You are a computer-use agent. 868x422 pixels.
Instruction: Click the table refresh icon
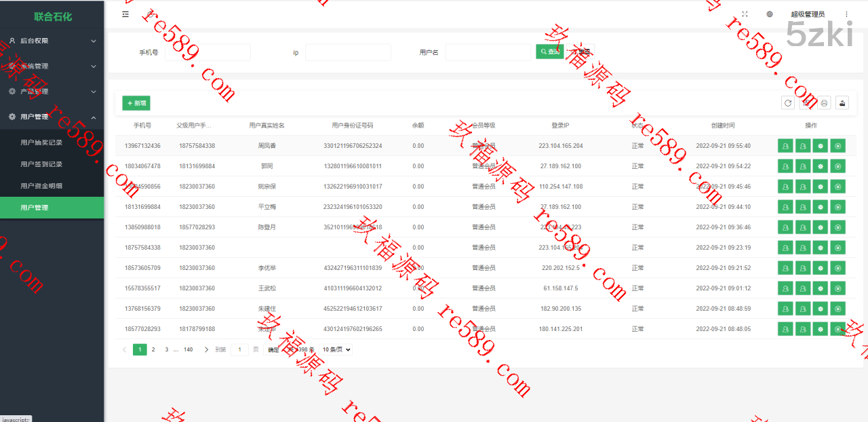(788, 103)
